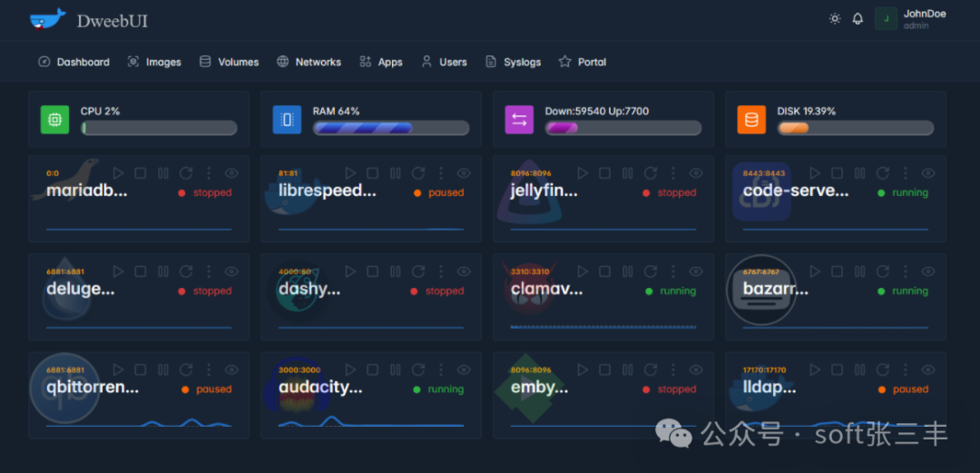
Task: Start the jellyfin container with play icon
Action: tap(583, 172)
